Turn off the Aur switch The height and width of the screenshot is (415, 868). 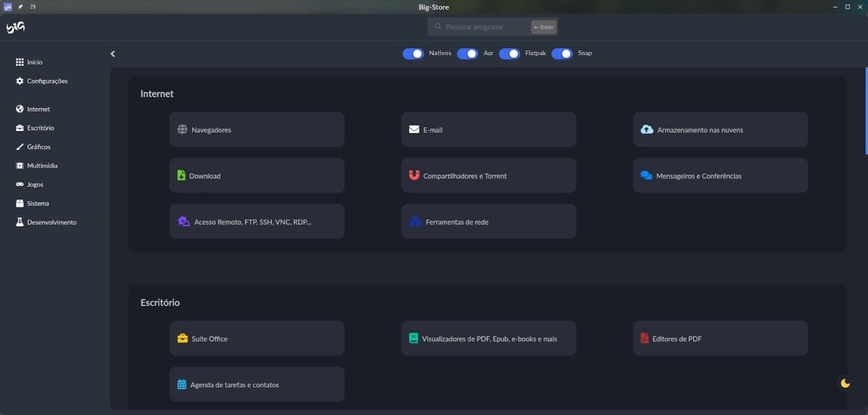467,54
